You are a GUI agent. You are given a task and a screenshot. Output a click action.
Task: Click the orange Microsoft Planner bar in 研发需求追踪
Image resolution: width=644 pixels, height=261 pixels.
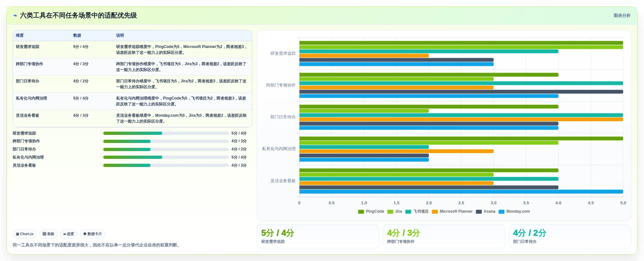(364, 56)
